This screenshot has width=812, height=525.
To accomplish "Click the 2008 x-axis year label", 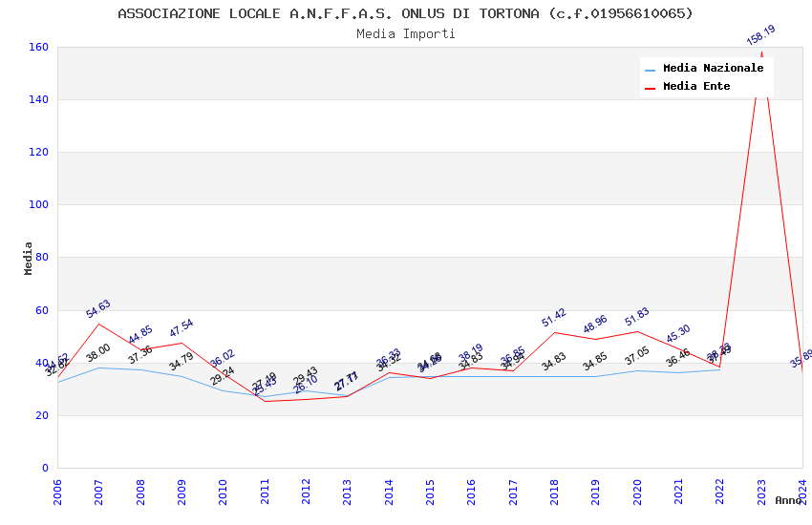I will 140,492.
